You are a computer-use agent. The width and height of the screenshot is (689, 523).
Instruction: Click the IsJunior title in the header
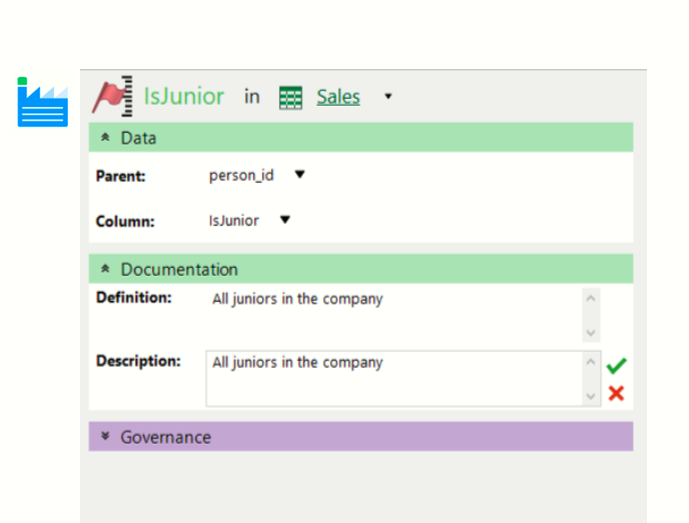pyautogui.click(x=184, y=97)
